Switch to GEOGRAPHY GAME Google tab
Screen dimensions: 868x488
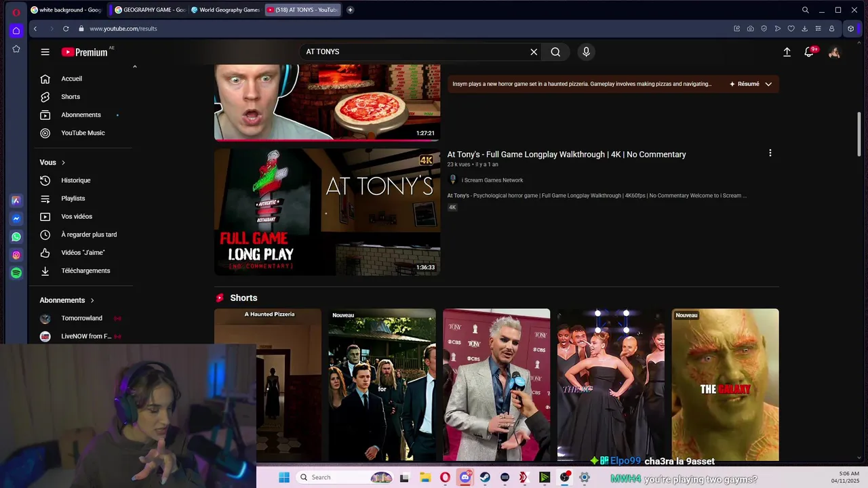(150, 10)
